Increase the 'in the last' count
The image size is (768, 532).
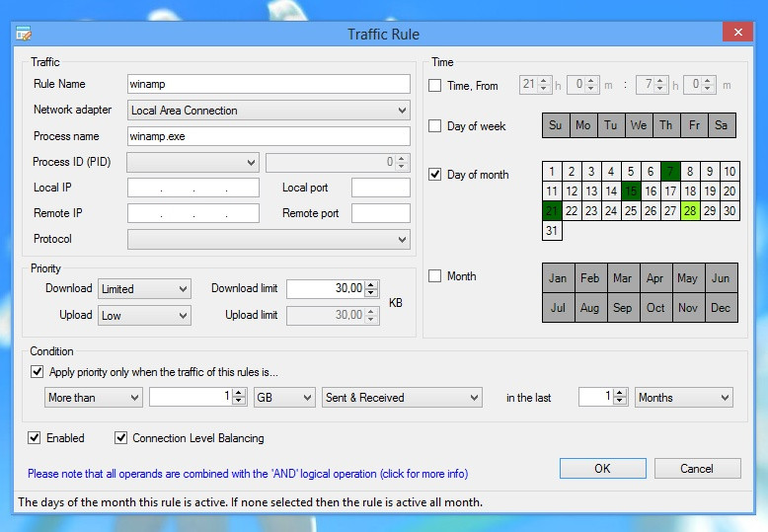point(620,393)
